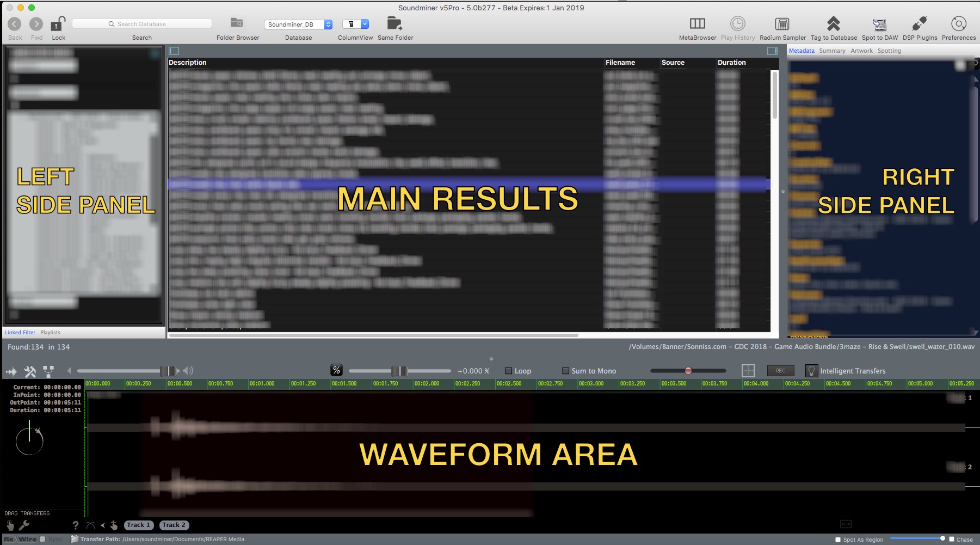
Task: Click the results horizontal scrollbar
Action: 373,335
